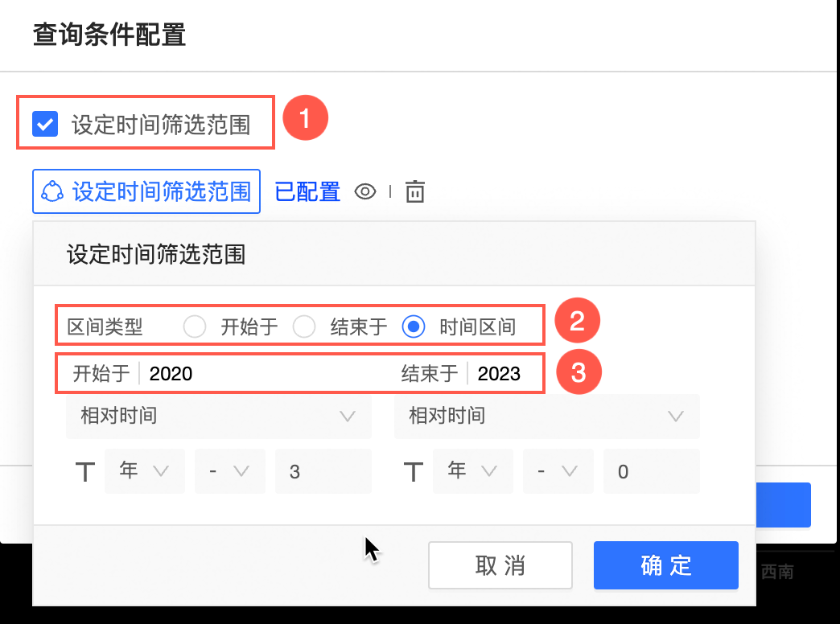Screen dimensions: 840x624
Task: Select the 时间区间 radio button
Action: coord(414,326)
